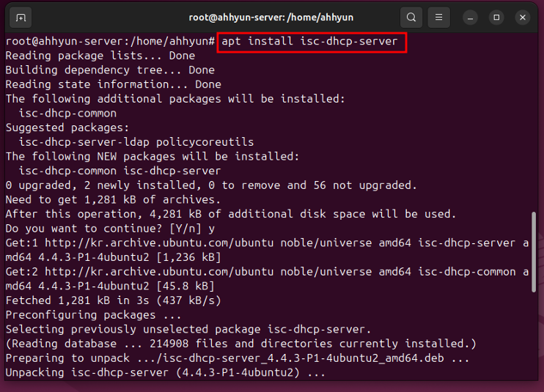This screenshot has height=392, width=544.
Task: Minimize the terminal window
Action: click(470, 18)
